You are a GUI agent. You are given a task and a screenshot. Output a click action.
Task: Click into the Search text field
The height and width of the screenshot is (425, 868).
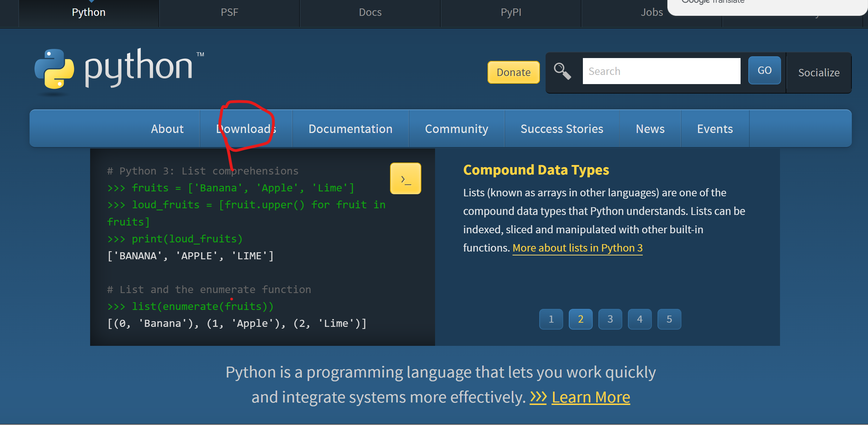(x=661, y=71)
